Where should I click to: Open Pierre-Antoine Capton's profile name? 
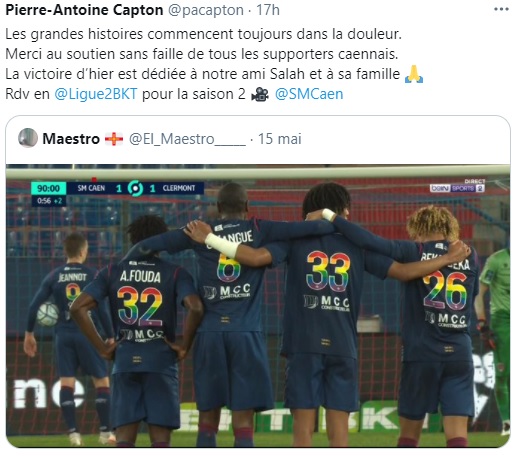click(x=84, y=10)
